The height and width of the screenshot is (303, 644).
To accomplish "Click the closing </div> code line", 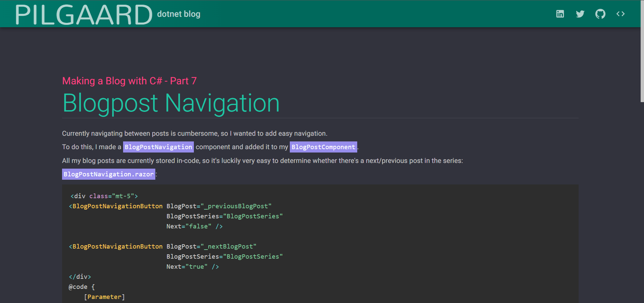I will [x=80, y=277].
